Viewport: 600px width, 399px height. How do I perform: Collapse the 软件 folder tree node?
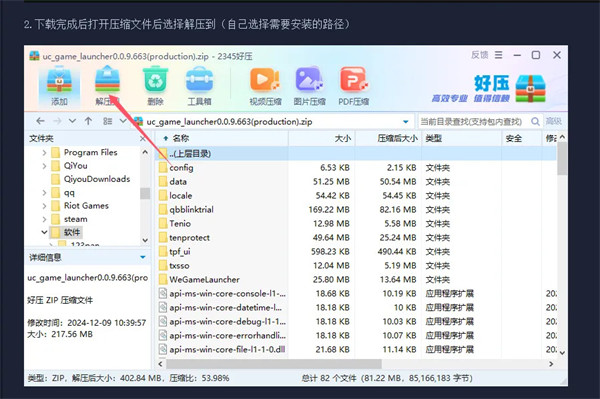click(x=44, y=232)
